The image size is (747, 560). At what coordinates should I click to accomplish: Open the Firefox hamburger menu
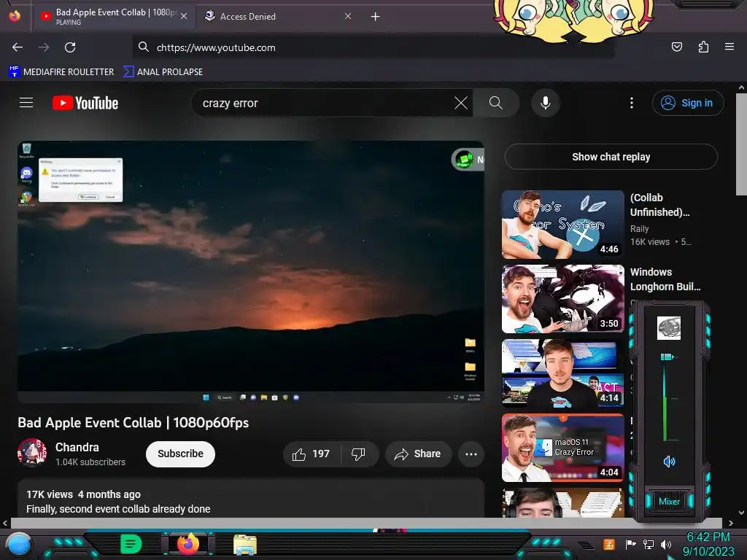click(729, 47)
